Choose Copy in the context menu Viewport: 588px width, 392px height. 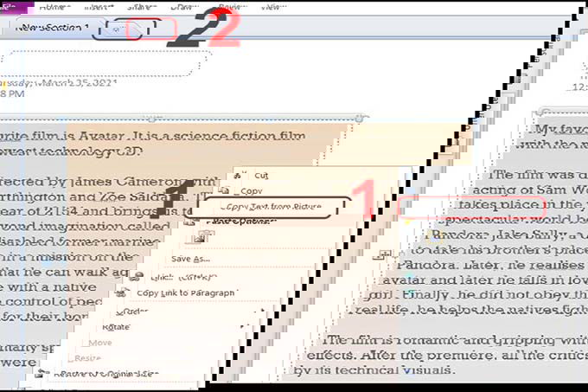click(x=252, y=191)
